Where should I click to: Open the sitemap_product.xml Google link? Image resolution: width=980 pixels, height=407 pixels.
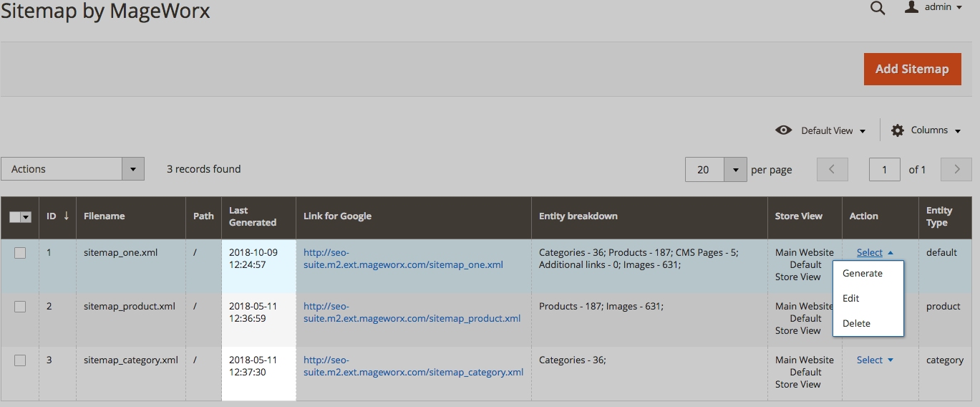click(412, 312)
